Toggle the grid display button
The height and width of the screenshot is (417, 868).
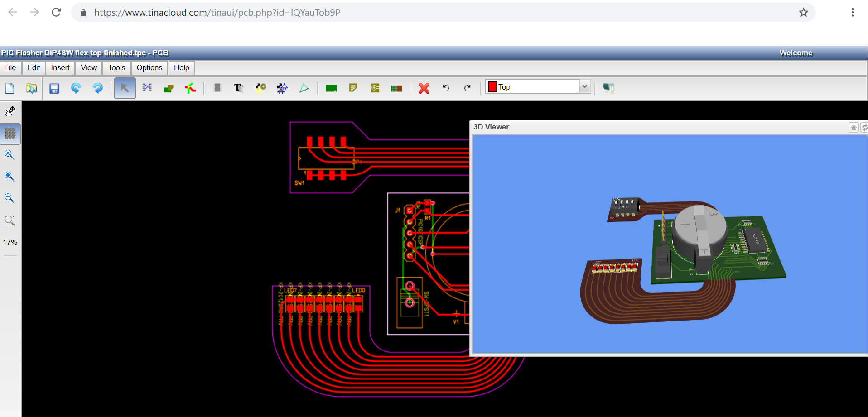pyautogui.click(x=10, y=134)
